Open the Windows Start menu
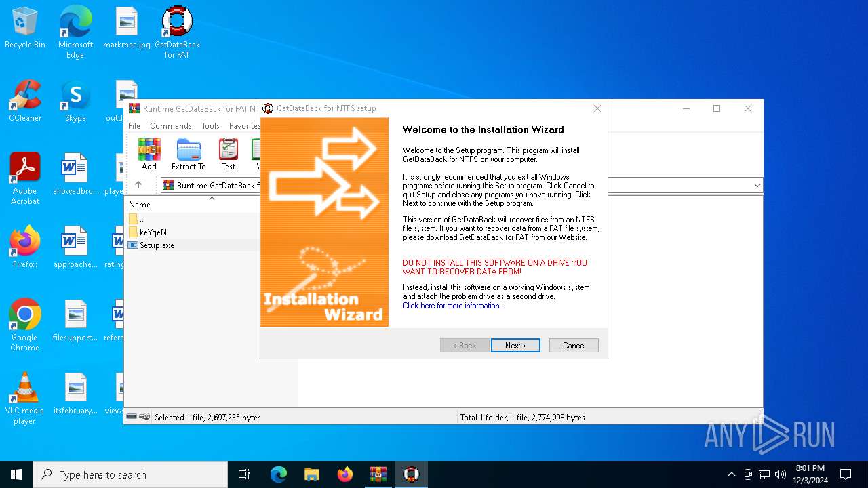This screenshot has height=488, width=868. coord(16,474)
